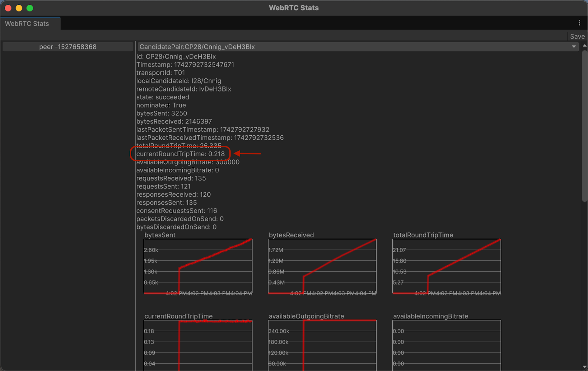Select peer -1527658368 entry
Viewport: 588px width, 371px height.
68,47
